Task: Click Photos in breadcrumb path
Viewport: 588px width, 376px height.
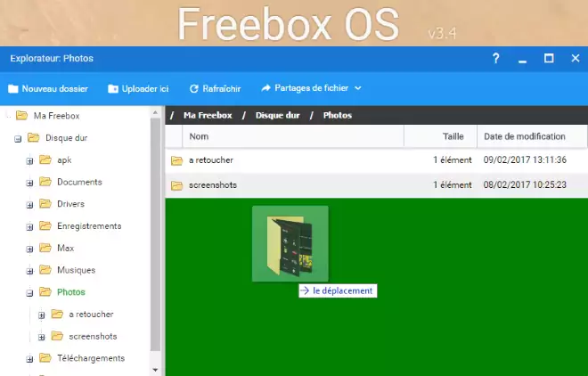Action: click(x=338, y=116)
